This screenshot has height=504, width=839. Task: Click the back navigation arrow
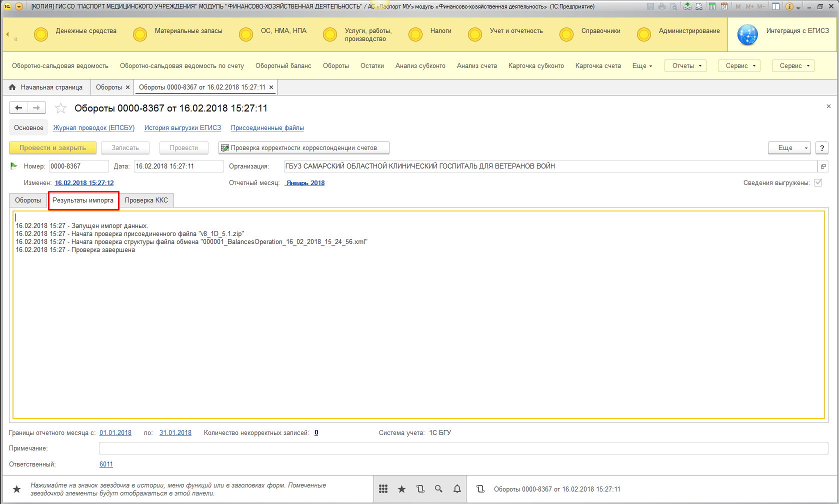pyautogui.click(x=18, y=108)
